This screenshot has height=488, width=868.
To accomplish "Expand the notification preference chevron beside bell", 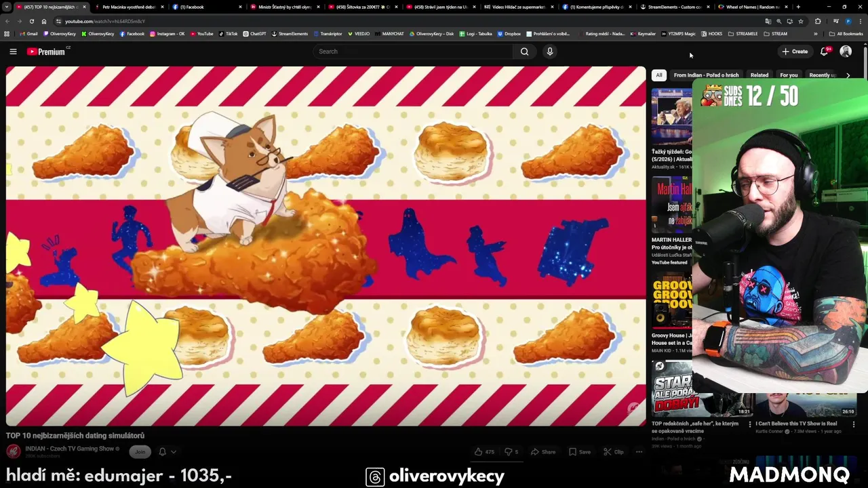I will click(x=174, y=452).
